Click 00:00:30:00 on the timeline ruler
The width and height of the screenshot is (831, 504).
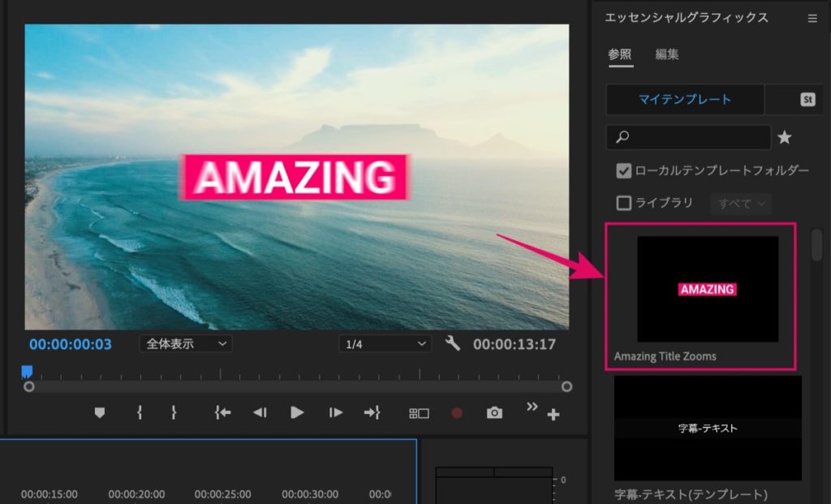[310, 494]
